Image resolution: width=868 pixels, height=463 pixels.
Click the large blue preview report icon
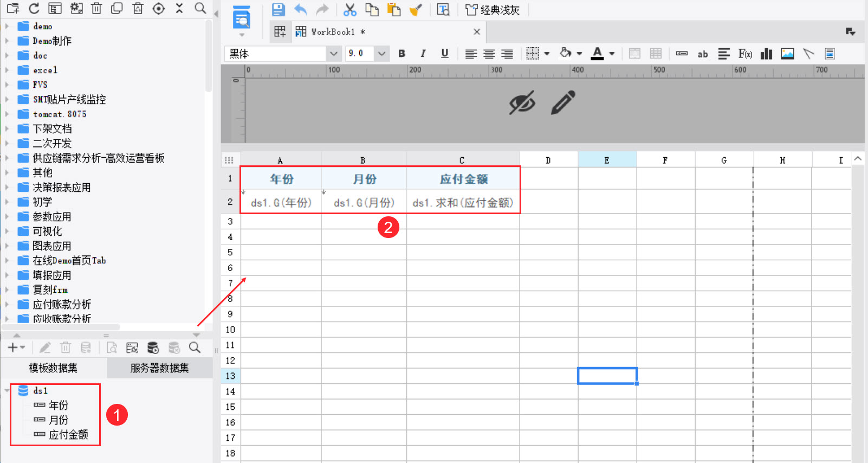tap(242, 17)
